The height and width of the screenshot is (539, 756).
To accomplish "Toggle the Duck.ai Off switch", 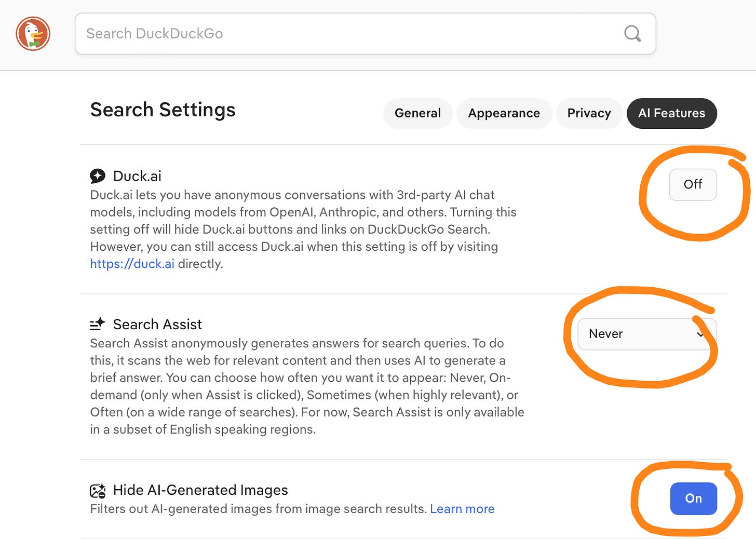I will pyautogui.click(x=693, y=184).
